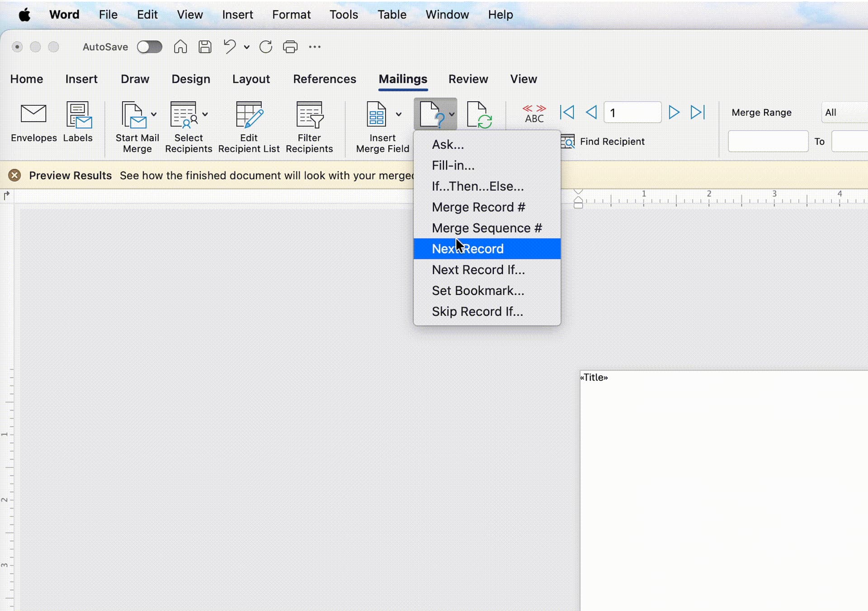The height and width of the screenshot is (611, 868).
Task: Dismiss the Preview Results info bar
Action: [14, 175]
